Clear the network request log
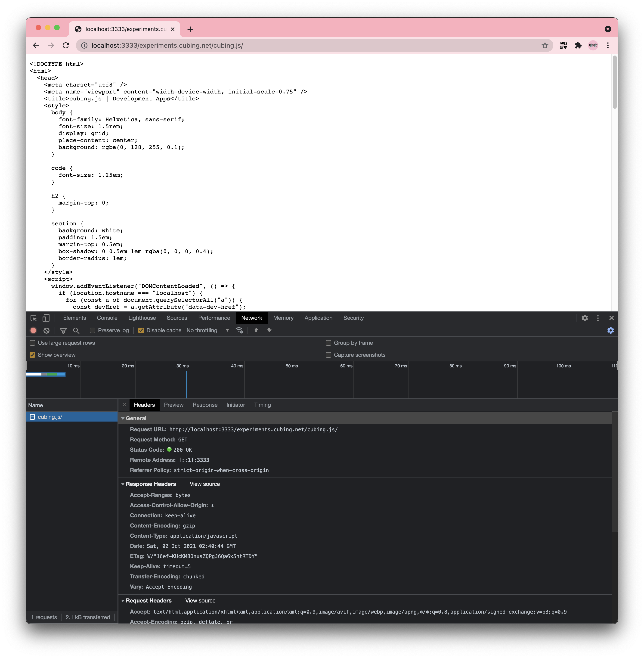 (x=46, y=331)
